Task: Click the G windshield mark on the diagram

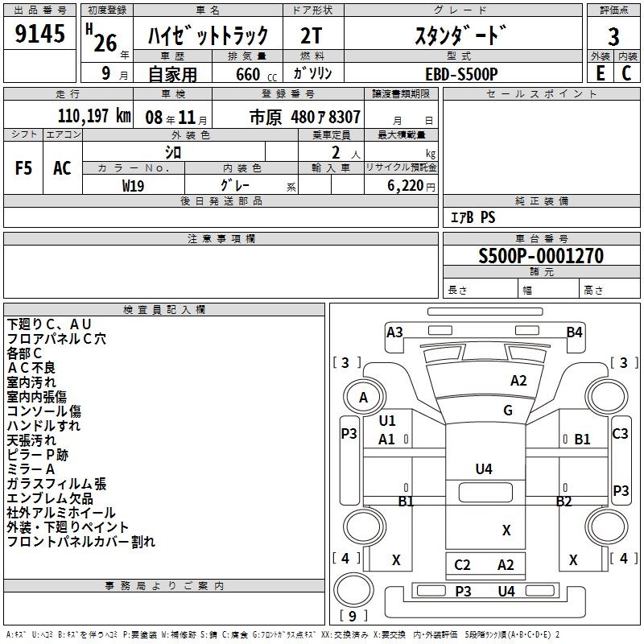Action: pos(507,411)
